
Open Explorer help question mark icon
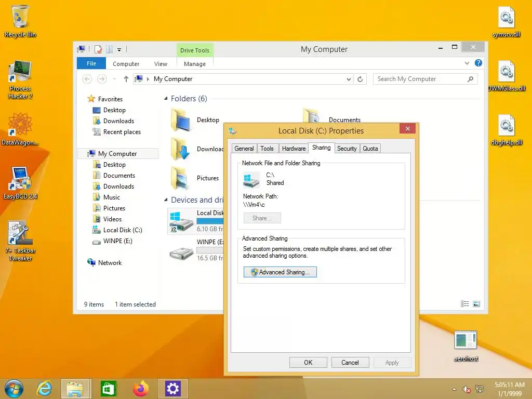478,63
